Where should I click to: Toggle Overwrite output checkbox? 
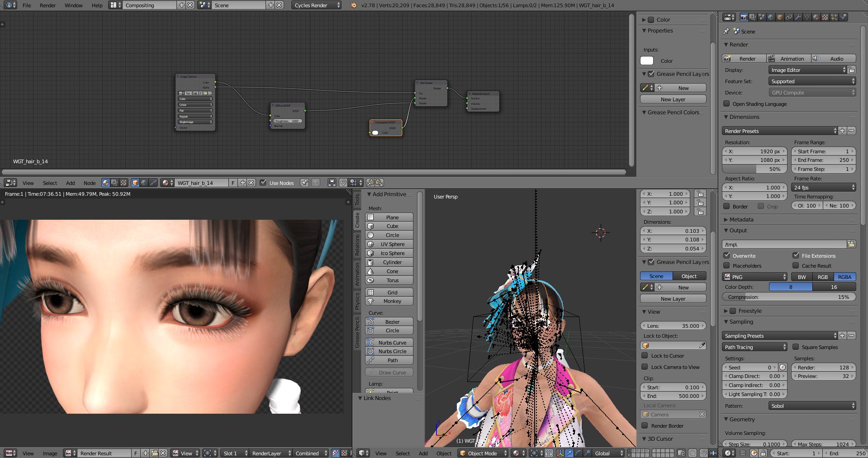(726, 255)
